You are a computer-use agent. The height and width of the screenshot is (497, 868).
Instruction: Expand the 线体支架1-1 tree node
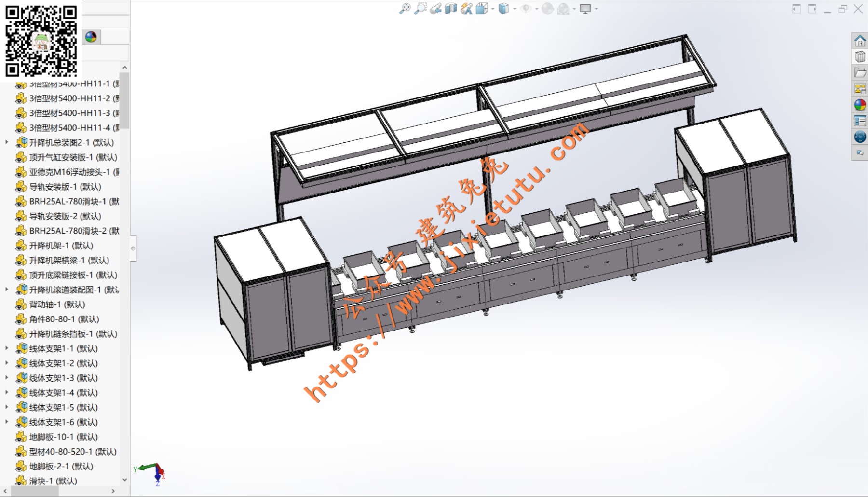pos(7,348)
